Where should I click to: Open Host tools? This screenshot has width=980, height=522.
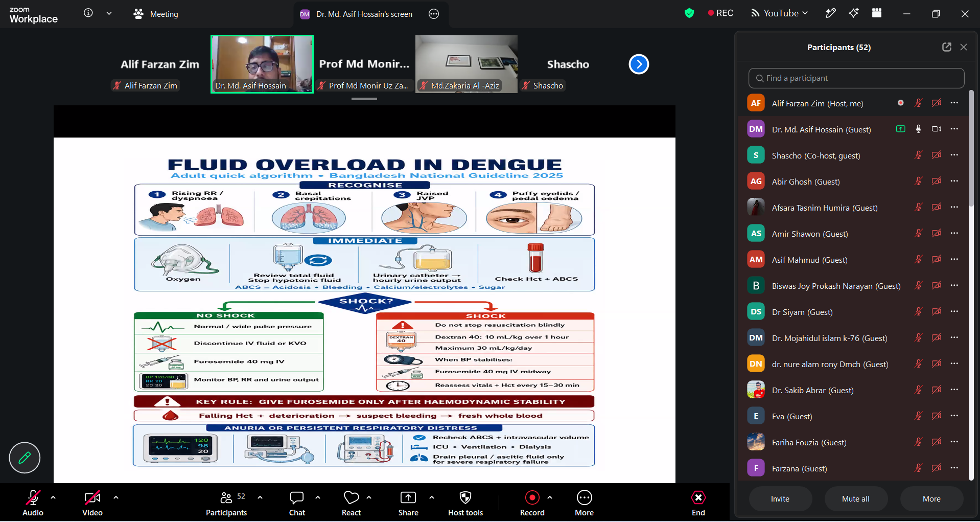coord(465,503)
